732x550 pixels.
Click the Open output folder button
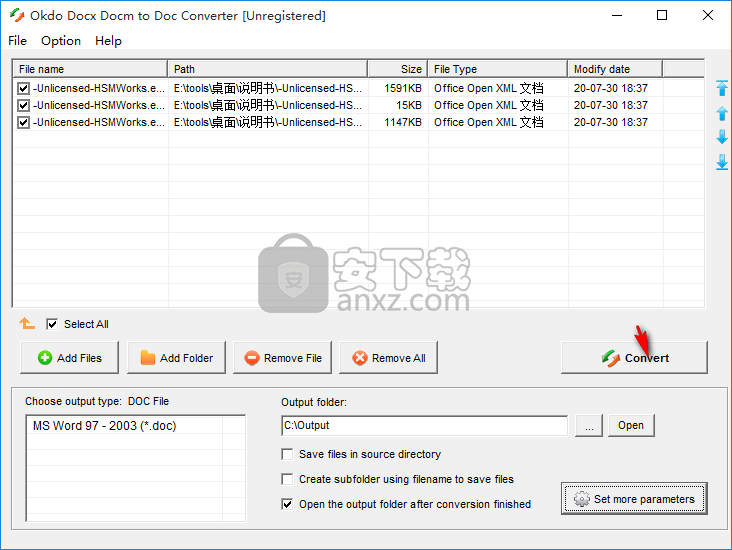tap(631, 425)
